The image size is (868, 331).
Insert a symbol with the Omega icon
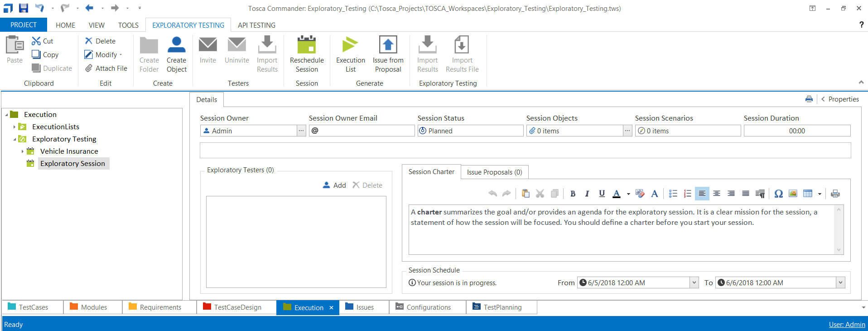point(778,194)
